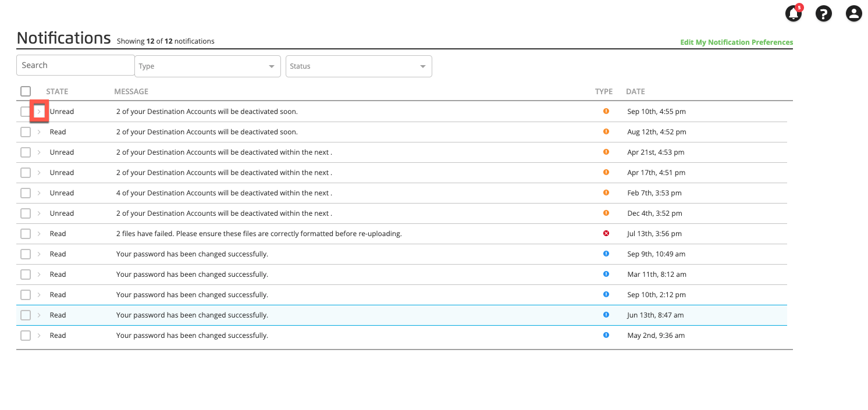Check the Jul 13th failed files checkbox
Screen dimensions: 868x410
tap(26, 234)
